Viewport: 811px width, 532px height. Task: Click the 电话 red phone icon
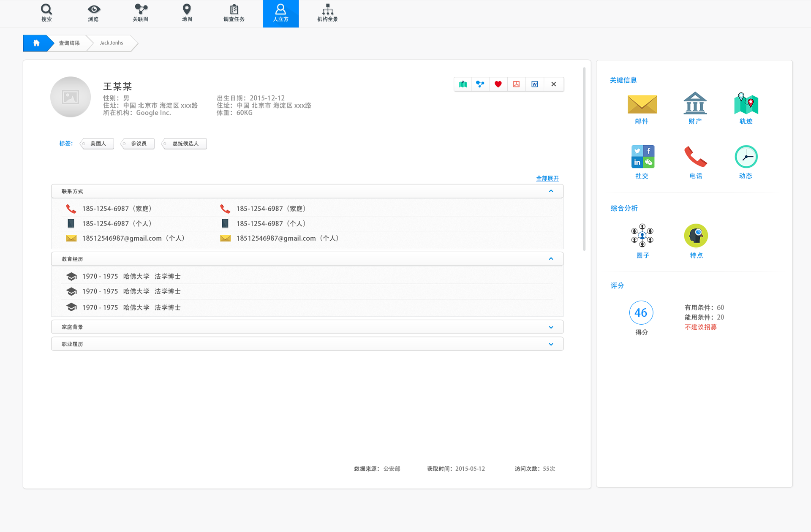695,157
